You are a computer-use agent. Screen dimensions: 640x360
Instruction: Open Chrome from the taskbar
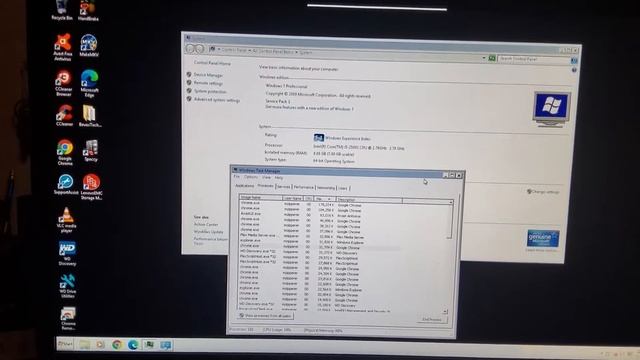coord(117,345)
